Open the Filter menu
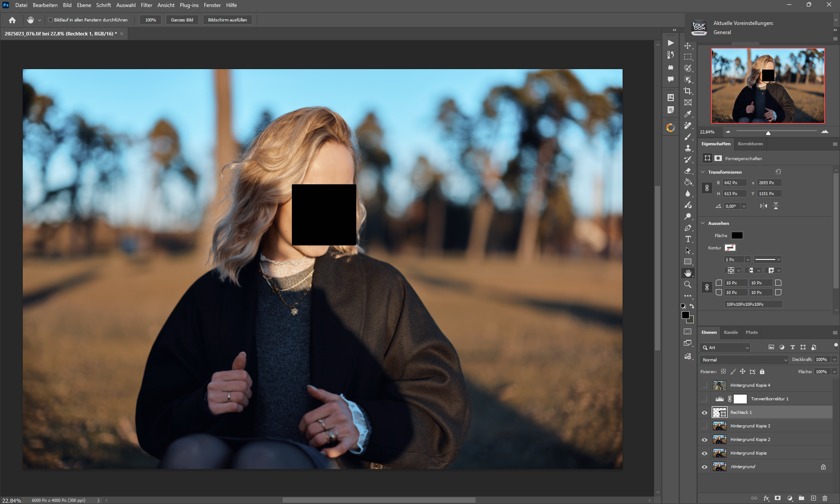This screenshot has width=840, height=504. click(146, 5)
